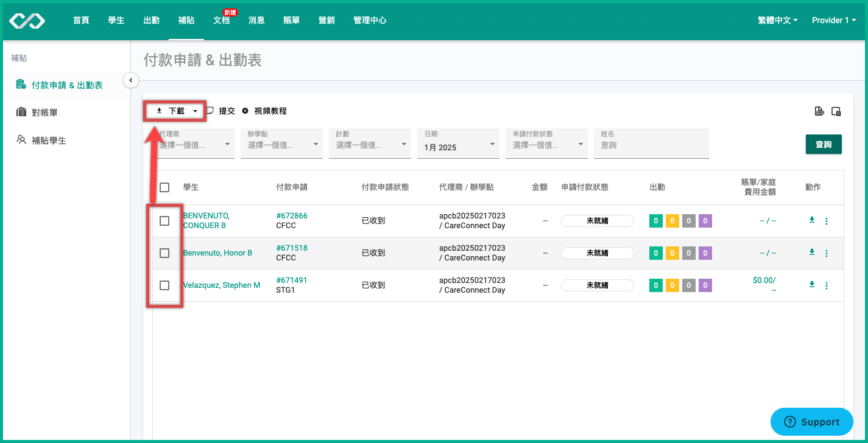Open 賬單 in the top navigation
The image size is (868, 443).
click(x=292, y=20)
